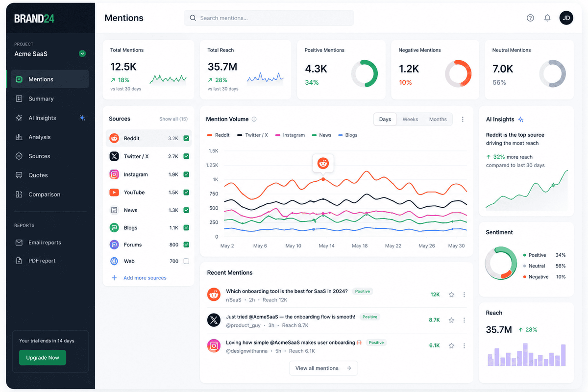Image resolution: width=588 pixels, height=392 pixels.
Task: Click the Twitter / X source icon
Action: [x=114, y=156]
